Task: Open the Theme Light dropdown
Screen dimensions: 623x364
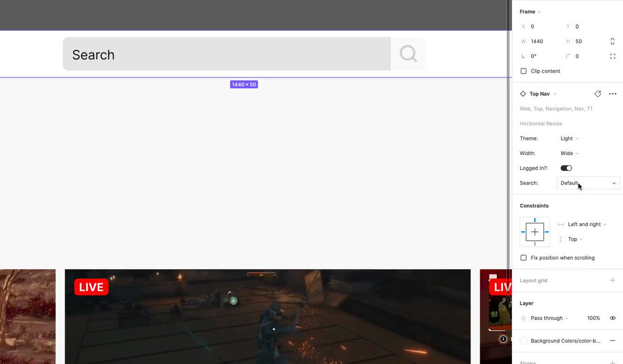Action: (x=570, y=138)
